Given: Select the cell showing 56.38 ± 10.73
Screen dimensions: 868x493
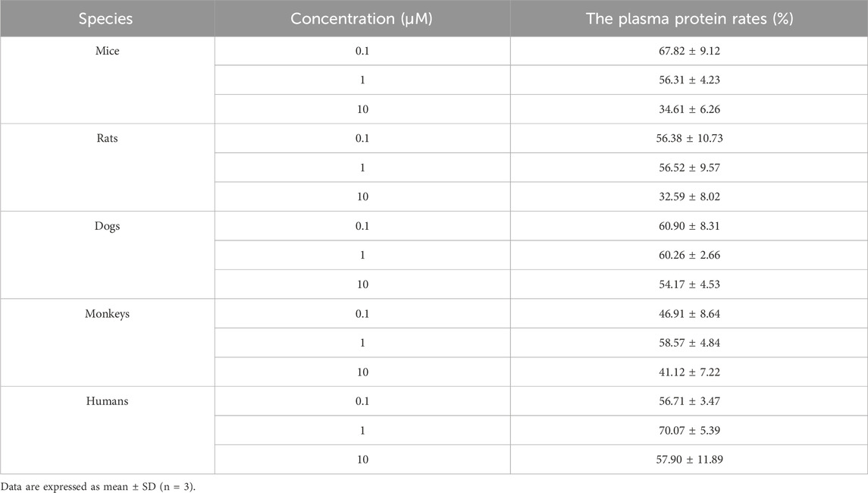Looking at the screenshot, I should pos(689,138).
